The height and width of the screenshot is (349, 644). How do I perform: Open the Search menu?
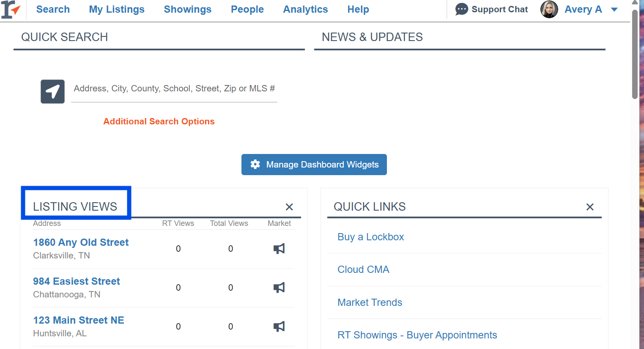(x=53, y=9)
